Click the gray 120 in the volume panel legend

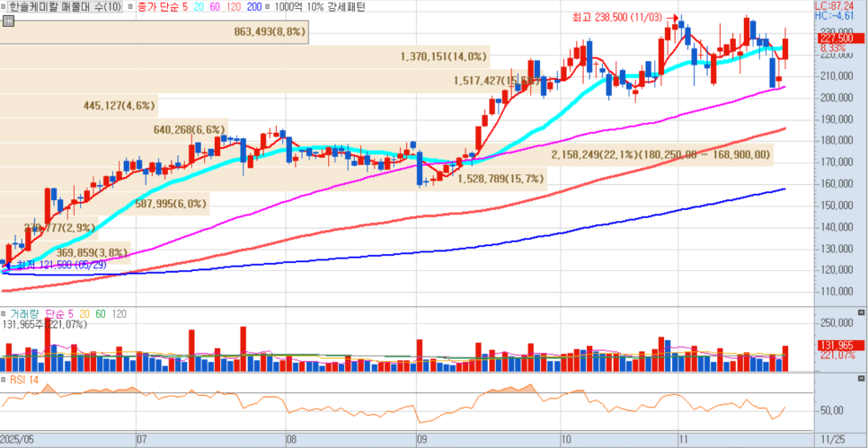click(x=119, y=314)
